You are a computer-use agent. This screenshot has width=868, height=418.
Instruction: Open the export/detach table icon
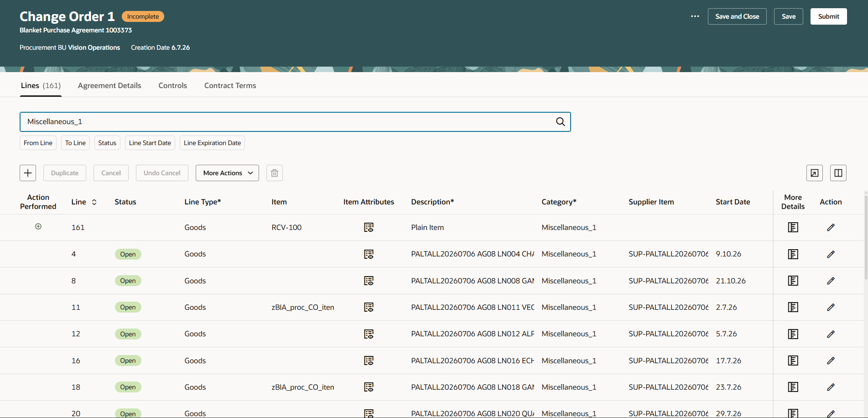[815, 173]
